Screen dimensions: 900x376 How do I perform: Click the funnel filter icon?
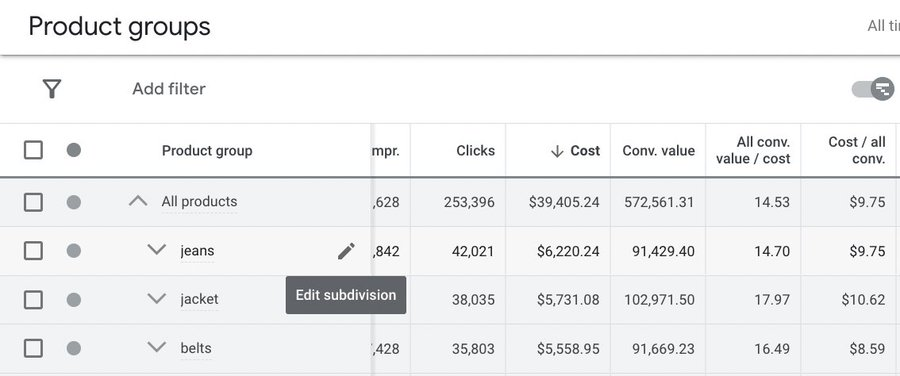[x=52, y=89]
